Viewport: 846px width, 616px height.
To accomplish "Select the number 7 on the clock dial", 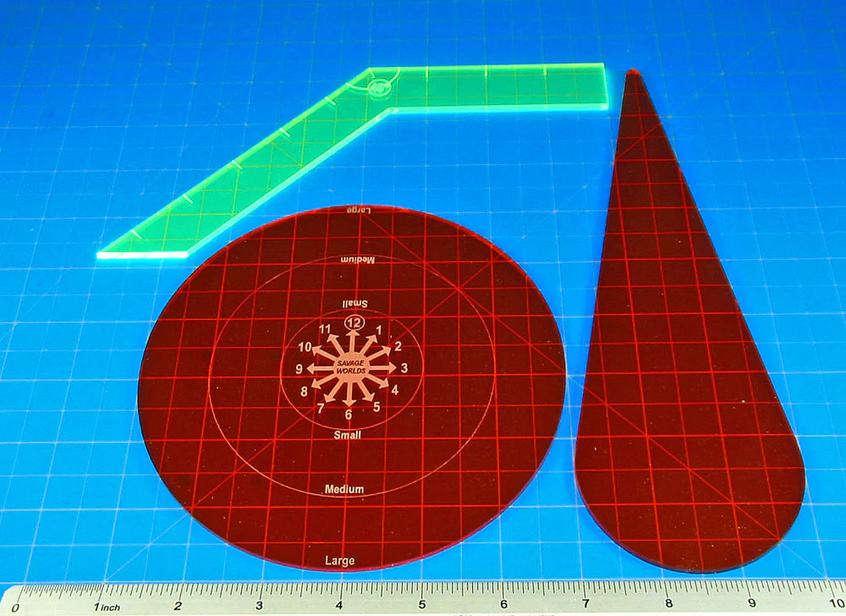I will click(321, 409).
